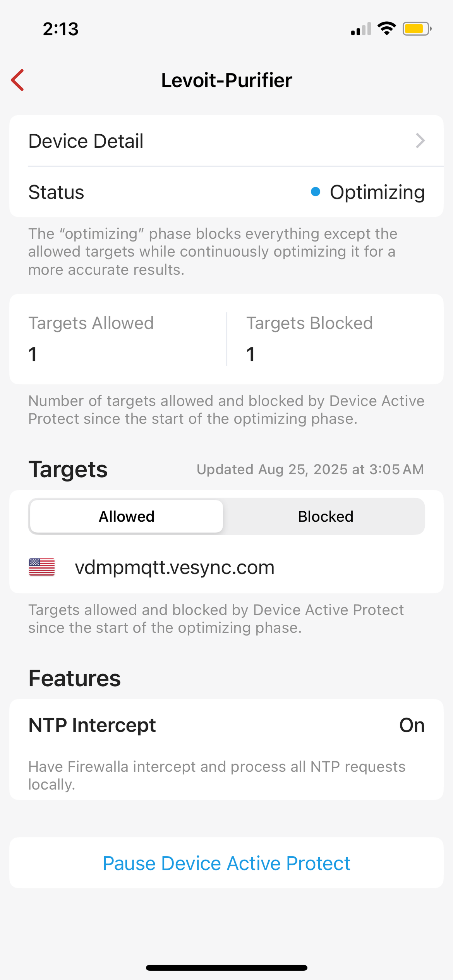Viewport: 453px width, 980px height.
Task: Tap the Wi-Fi icon in status bar
Action: [x=386, y=29]
